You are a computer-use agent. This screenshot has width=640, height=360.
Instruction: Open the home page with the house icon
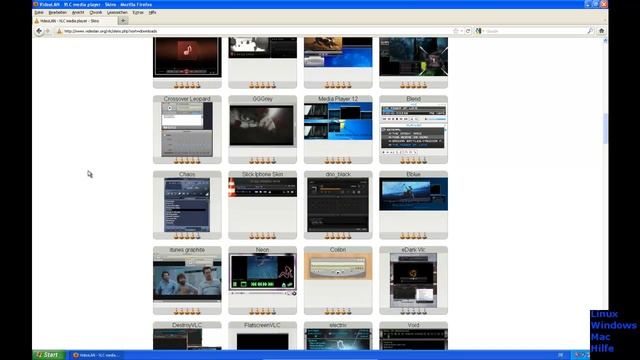pos(601,31)
